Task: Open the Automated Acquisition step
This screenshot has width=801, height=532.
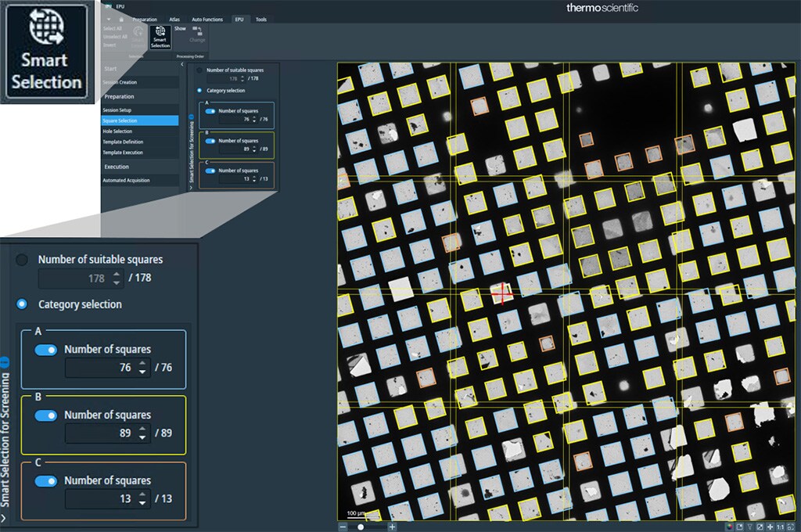Action: coord(126,180)
